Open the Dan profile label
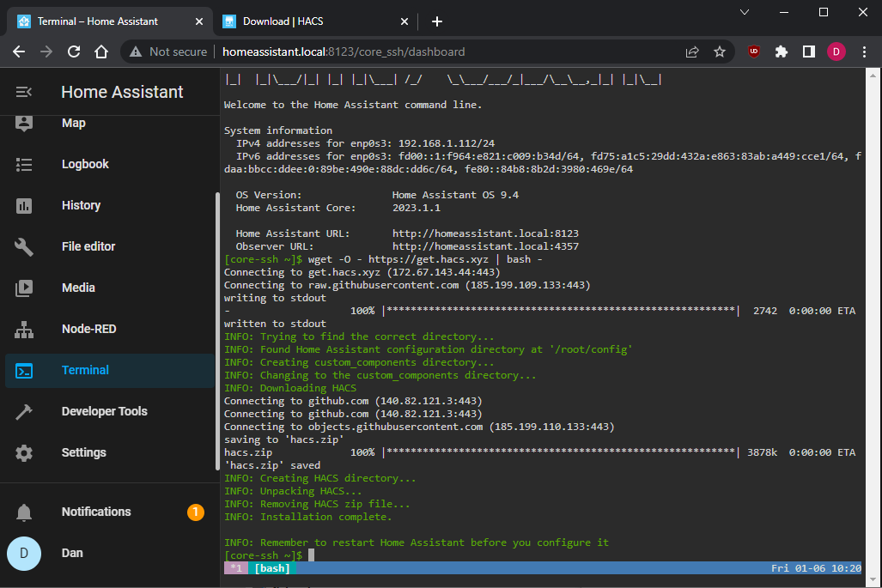Image resolution: width=882 pixels, height=588 pixels. [x=72, y=553]
